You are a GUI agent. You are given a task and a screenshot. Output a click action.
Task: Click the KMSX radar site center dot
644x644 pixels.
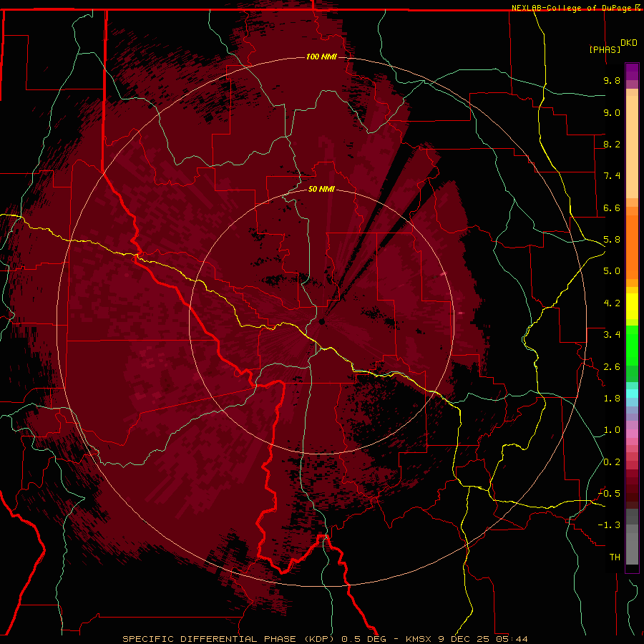321,321
